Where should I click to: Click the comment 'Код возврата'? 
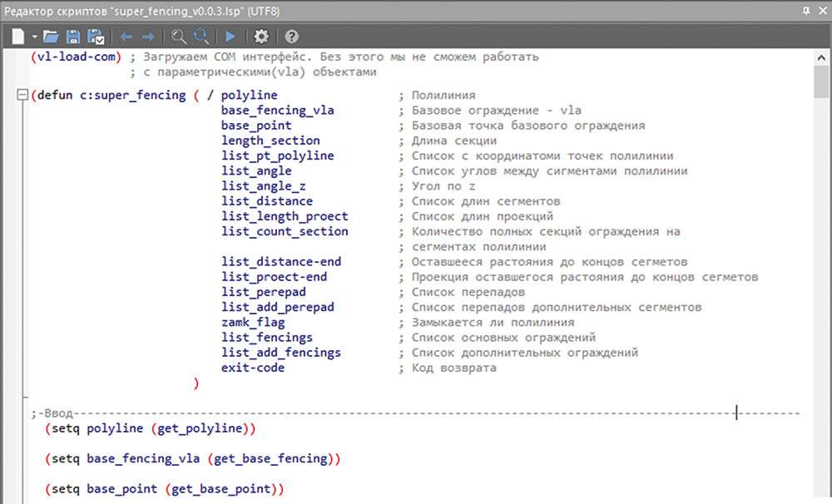click(x=454, y=368)
